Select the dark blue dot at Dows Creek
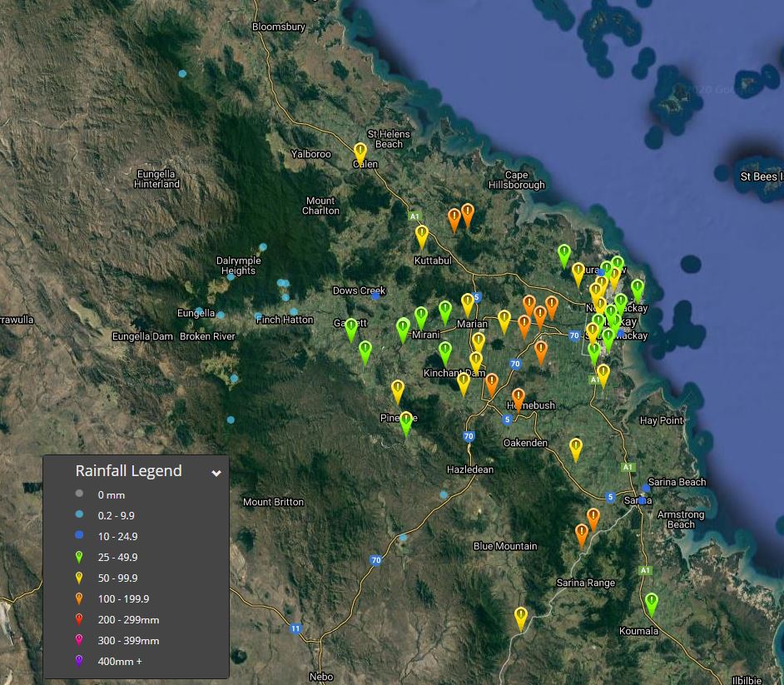Screen dimensions: 784x685 tap(376, 295)
